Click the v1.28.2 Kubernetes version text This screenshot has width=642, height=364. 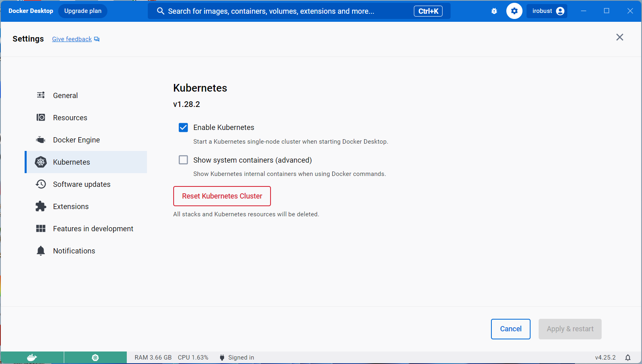187,104
